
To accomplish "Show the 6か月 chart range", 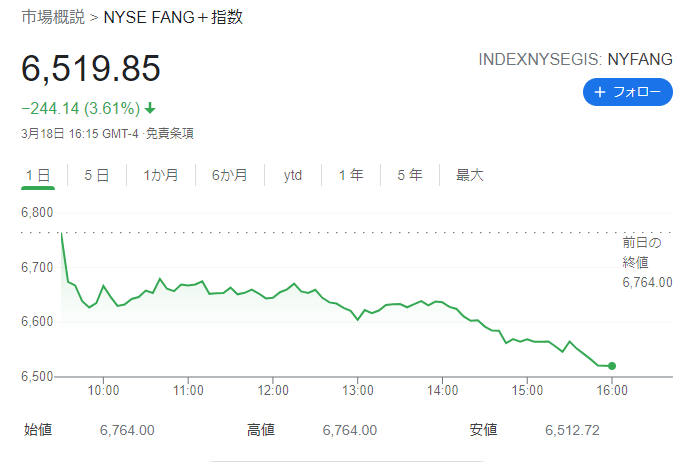I will (229, 175).
